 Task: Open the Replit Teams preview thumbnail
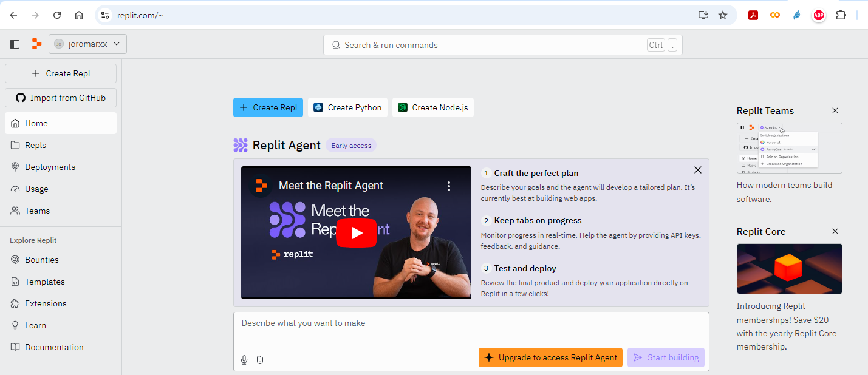(x=790, y=148)
